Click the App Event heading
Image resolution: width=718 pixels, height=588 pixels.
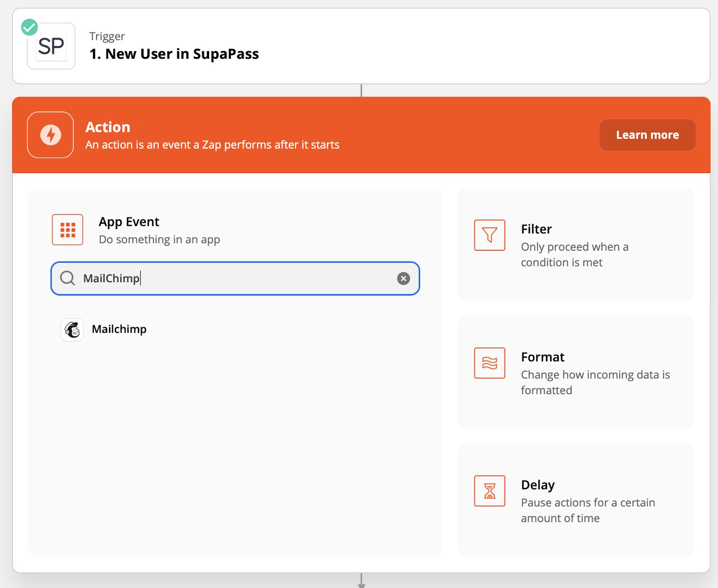(x=129, y=222)
